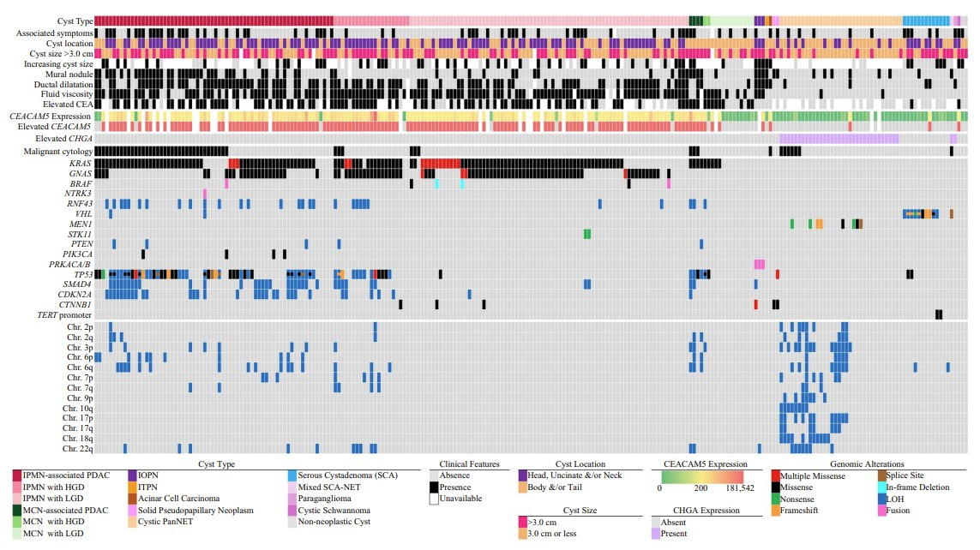Select the MCN-associated PDAC dark green swatch

point(17,510)
